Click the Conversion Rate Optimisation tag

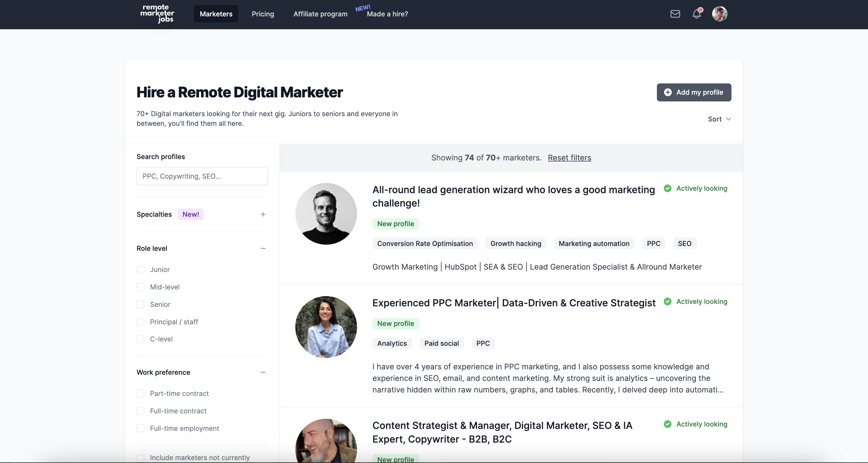pos(425,244)
